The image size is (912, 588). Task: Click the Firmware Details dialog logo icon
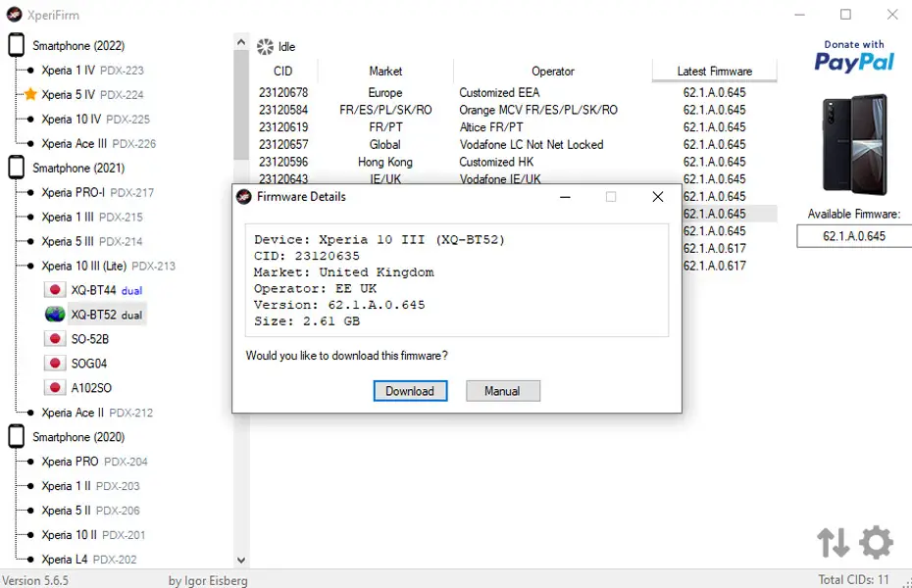244,197
